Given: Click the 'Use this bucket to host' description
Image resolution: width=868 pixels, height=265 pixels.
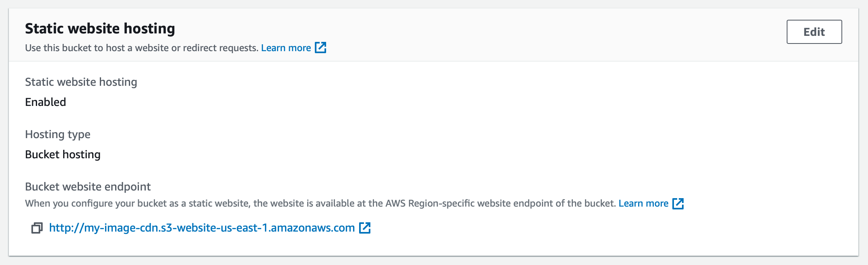Looking at the screenshot, I should pyautogui.click(x=142, y=48).
